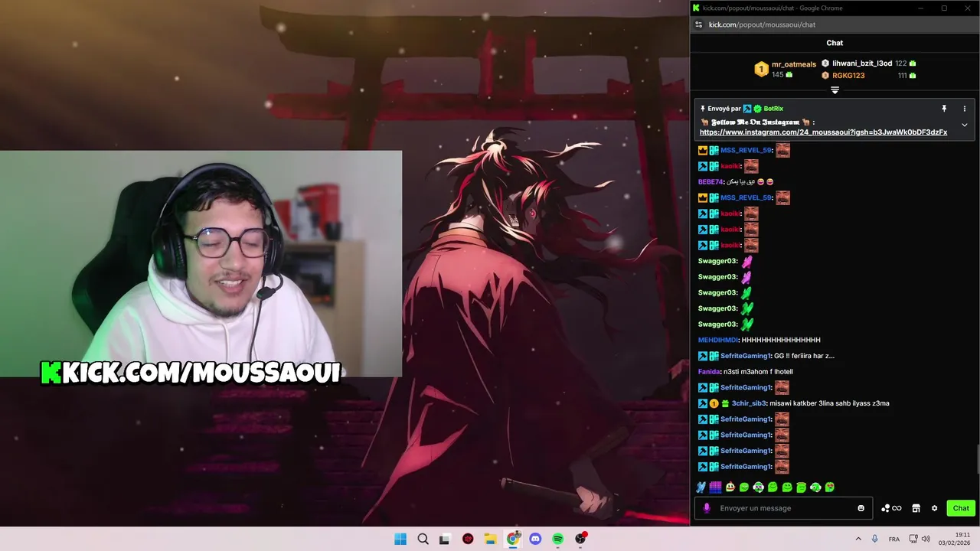Open OBS Studio from taskbar
980x551 pixels.
(580, 539)
